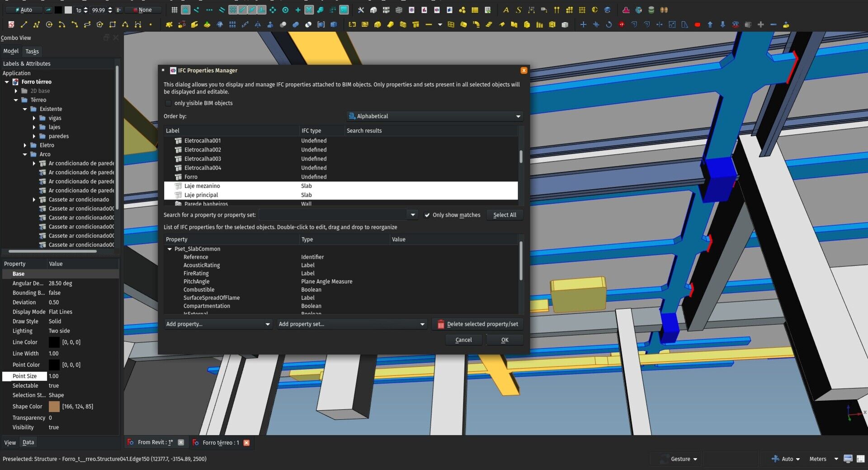Enable the 'only visible BIM objects' checkbox
This screenshot has height=470, width=868.
(168, 103)
